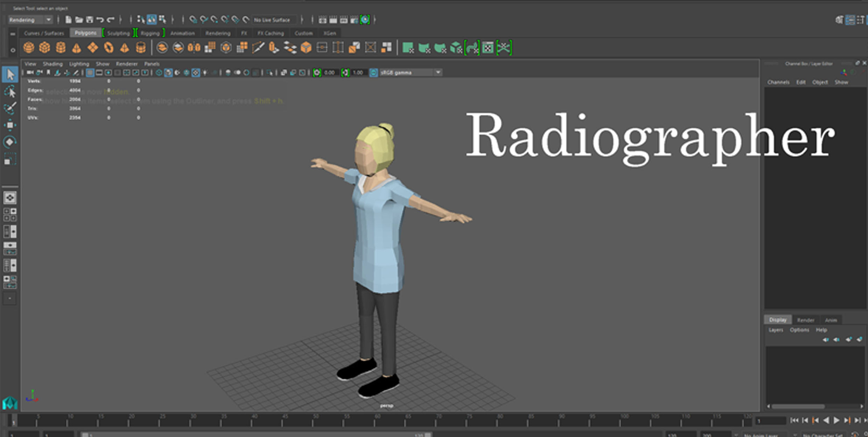Viewport: 868px width, 437px height.
Task: Open the Shading panel menu
Action: (x=52, y=64)
